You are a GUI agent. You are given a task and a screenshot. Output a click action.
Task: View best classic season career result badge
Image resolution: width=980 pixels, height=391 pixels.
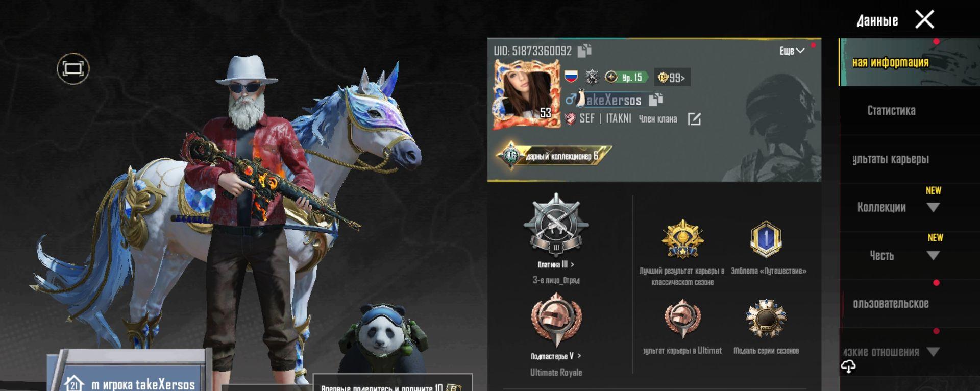tap(682, 239)
